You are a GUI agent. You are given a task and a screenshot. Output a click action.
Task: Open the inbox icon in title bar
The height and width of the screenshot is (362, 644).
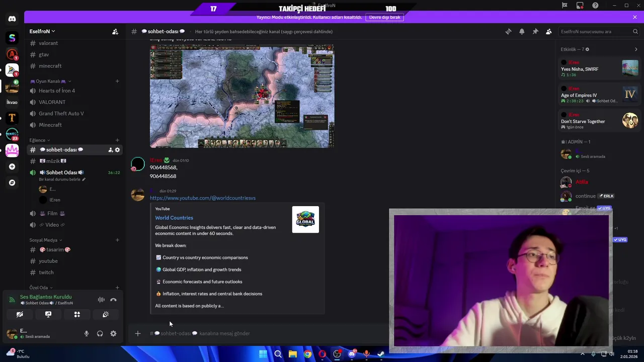[x=580, y=5]
